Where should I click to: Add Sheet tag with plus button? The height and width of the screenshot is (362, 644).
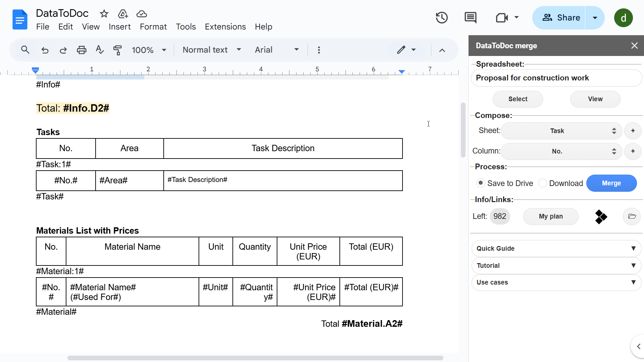[x=633, y=131]
